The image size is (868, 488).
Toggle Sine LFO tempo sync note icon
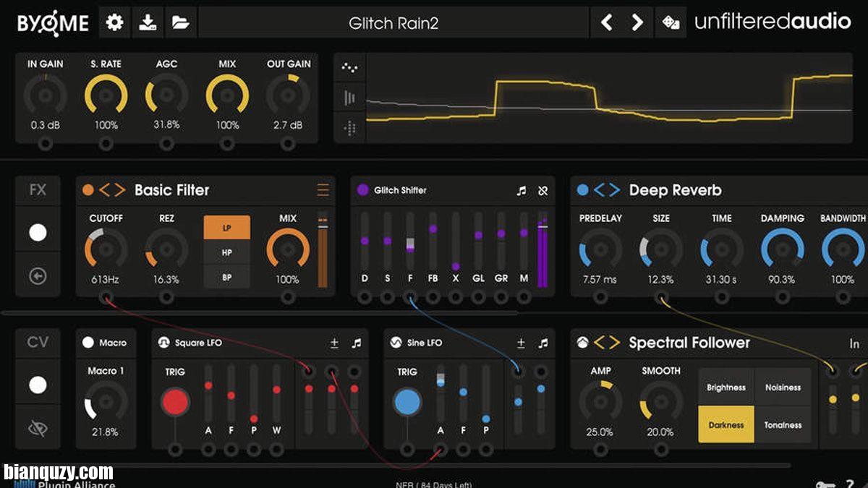[543, 343]
